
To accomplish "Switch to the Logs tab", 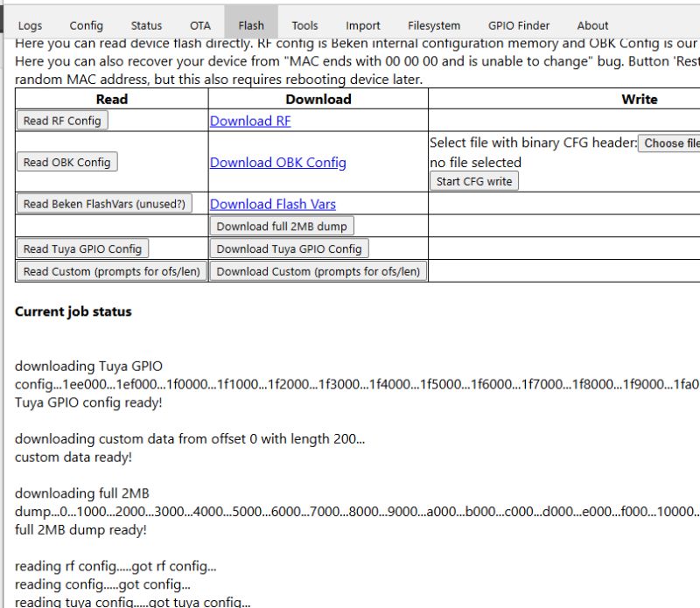I will 31,25.
